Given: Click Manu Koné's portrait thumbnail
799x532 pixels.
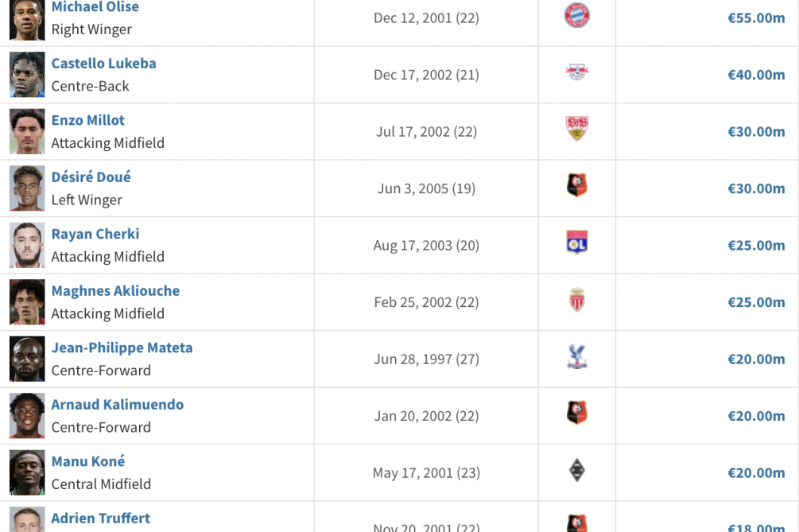Looking at the screenshot, I should 27,472.
